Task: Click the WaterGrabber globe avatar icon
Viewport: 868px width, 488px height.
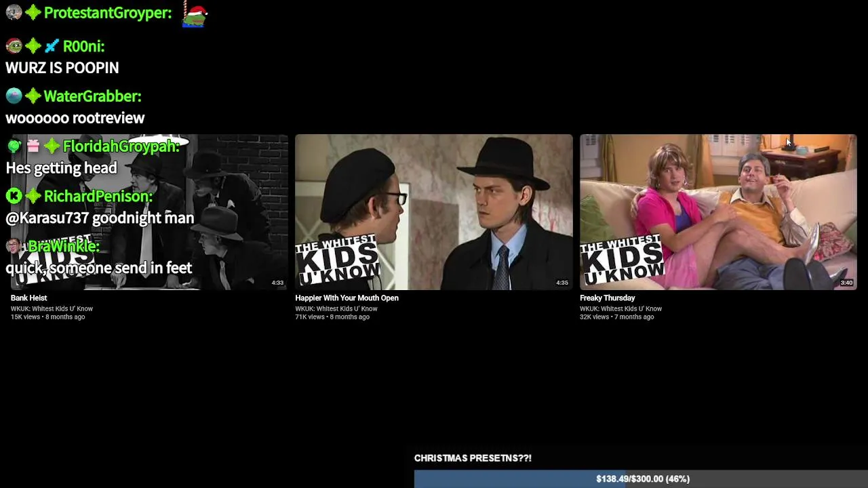Action: tap(14, 96)
